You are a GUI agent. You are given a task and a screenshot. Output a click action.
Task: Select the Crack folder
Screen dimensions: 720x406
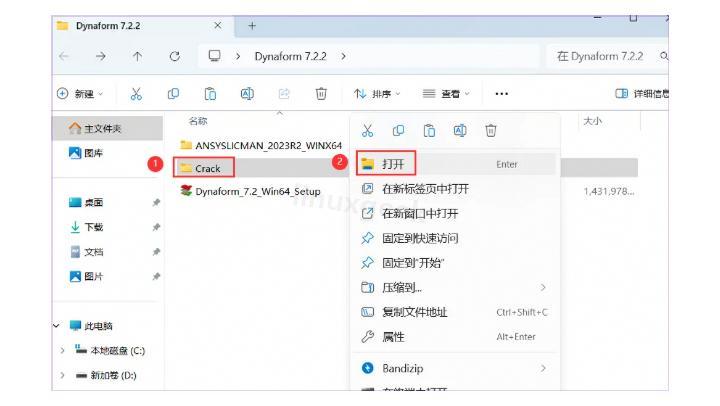(204, 168)
